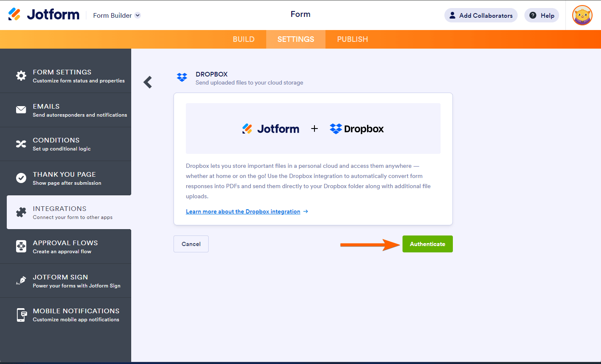The height and width of the screenshot is (364, 601).
Task: Switch to the PUBLISH tab
Action: click(x=353, y=39)
